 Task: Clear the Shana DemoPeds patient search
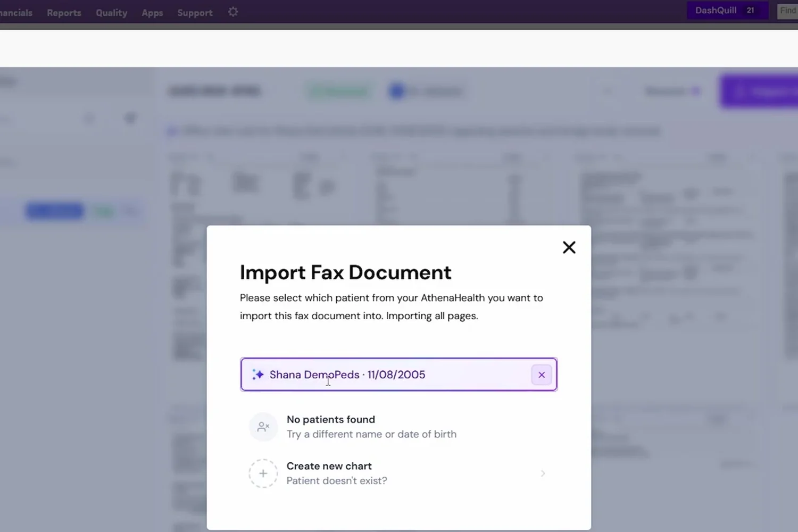click(542, 375)
